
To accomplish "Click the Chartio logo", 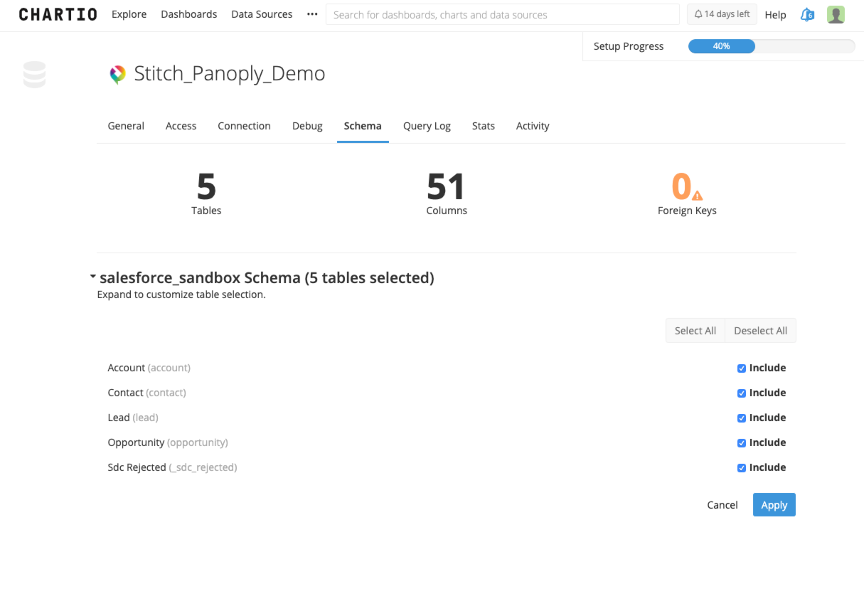I will point(58,14).
